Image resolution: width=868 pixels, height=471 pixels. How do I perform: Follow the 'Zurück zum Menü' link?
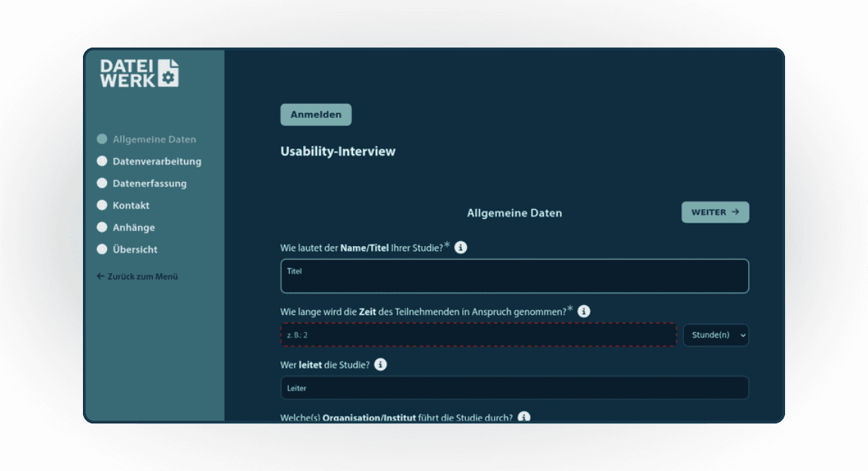click(x=137, y=276)
